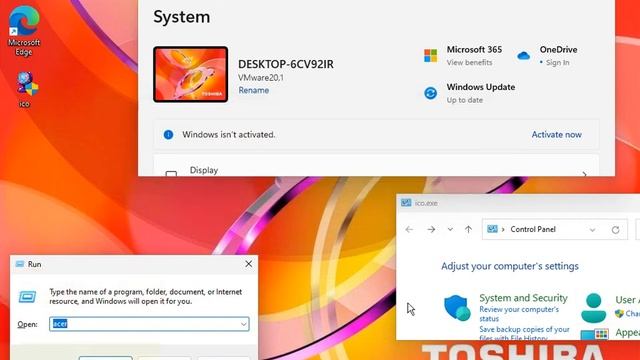Open the Microsoft 365 logo icon
Viewport: 640px width, 360px height.
coord(430,55)
